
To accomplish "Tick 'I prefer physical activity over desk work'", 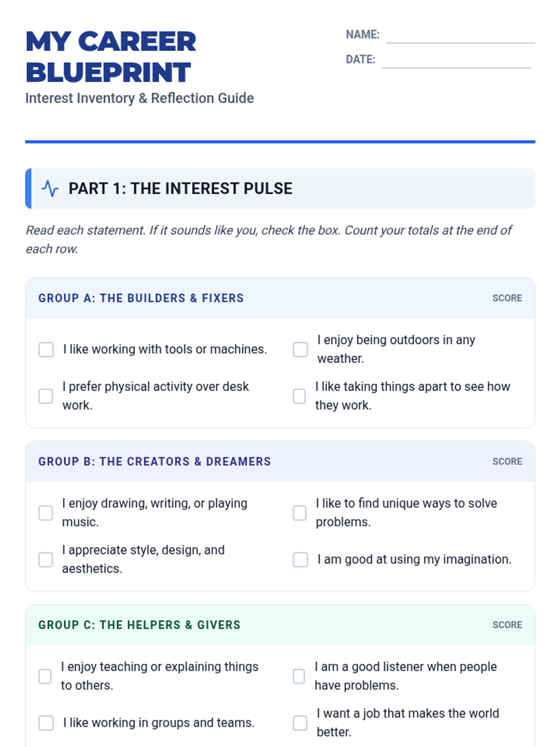I will 46,396.
